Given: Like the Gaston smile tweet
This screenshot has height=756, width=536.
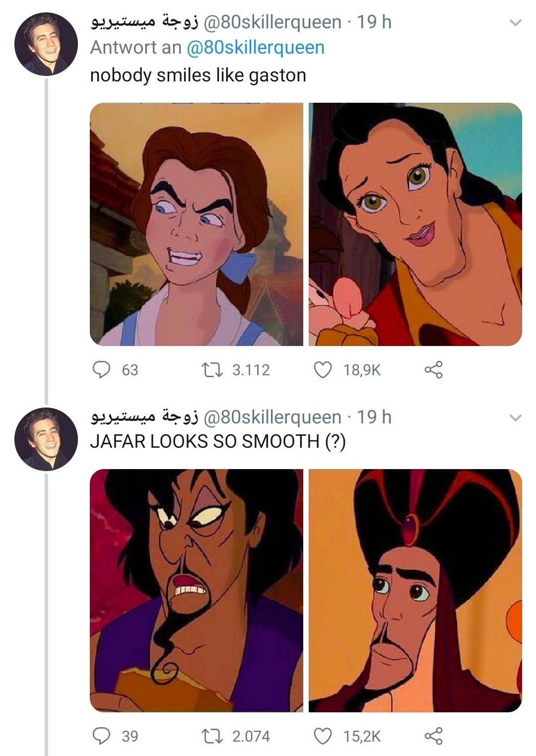Looking at the screenshot, I should (323, 370).
